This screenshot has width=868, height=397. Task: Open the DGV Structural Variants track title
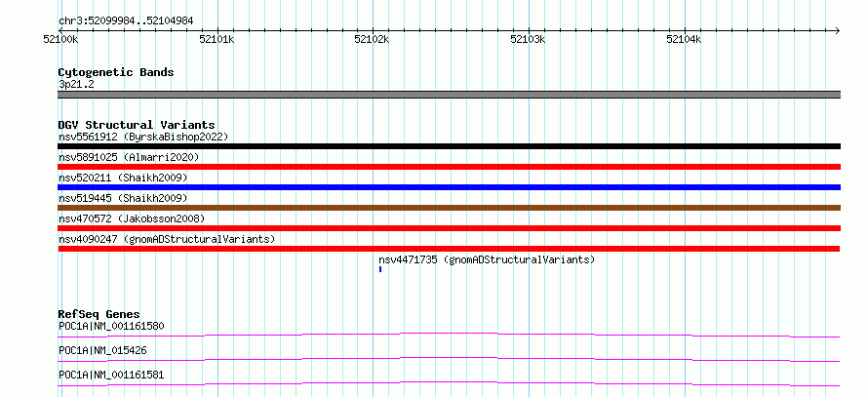(137, 125)
